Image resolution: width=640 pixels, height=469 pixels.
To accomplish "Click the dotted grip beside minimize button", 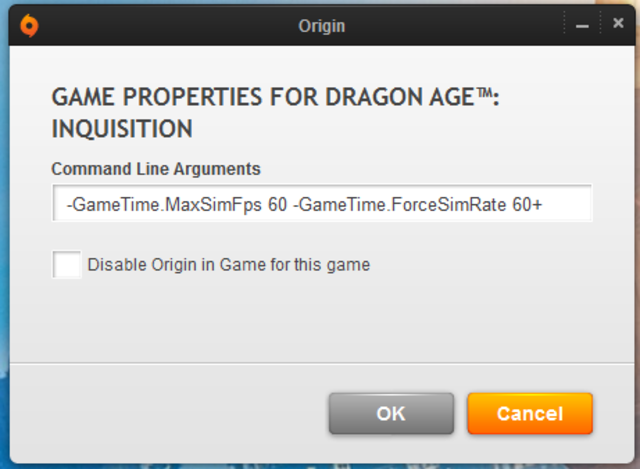I will pos(563,24).
